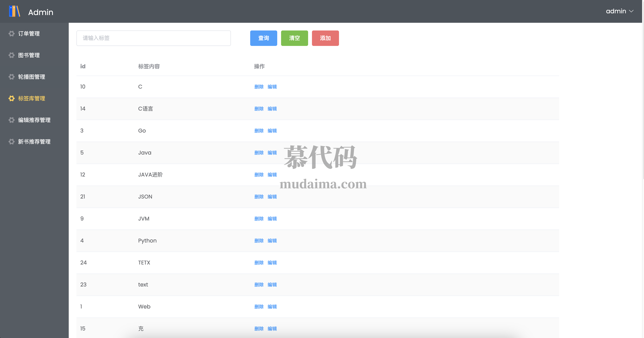644x338 pixels.
Task: Switch to 图书管理 section
Action: click(29, 55)
